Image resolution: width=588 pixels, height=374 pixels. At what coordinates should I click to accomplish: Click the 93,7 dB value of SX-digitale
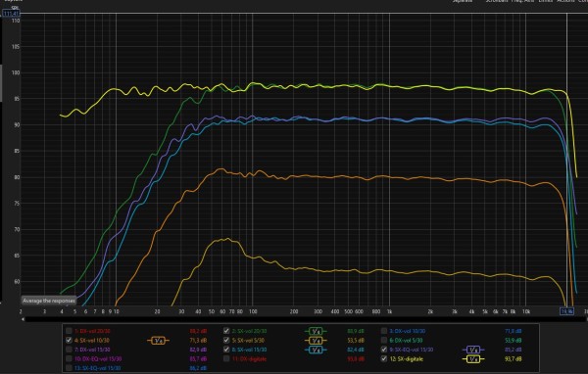click(x=514, y=359)
